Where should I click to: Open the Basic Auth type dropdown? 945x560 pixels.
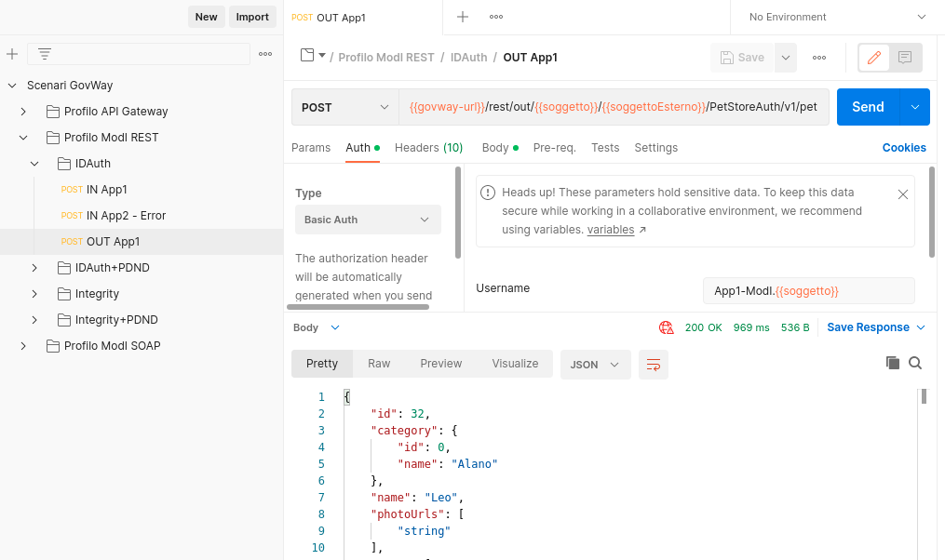pyautogui.click(x=368, y=220)
